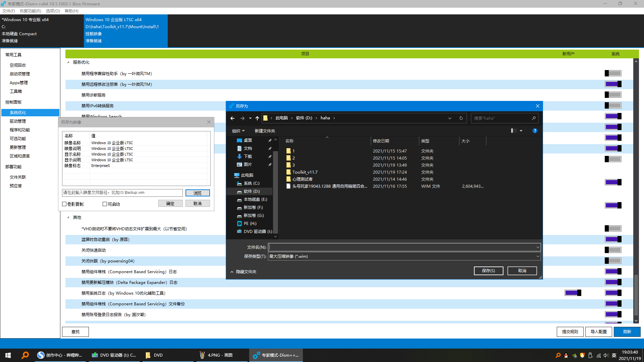Screen dimensions: 644x362
Task: Cancel the Save As dialog
Action: pos(522,271)
